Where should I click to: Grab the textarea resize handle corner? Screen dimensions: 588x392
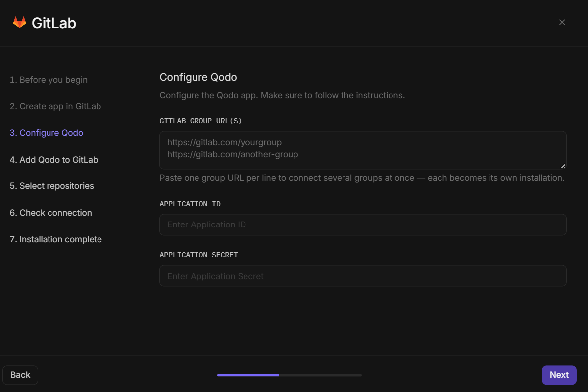[x=562, y=166]
